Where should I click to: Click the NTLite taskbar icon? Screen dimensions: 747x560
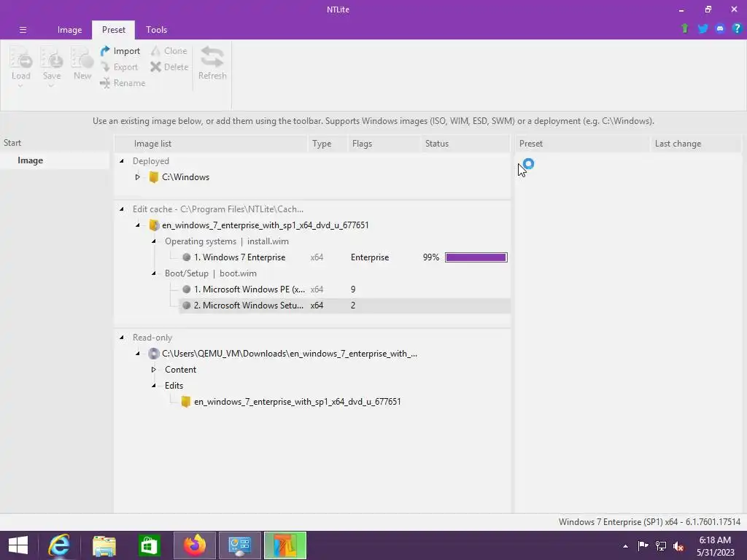click(x=285, y=545)
